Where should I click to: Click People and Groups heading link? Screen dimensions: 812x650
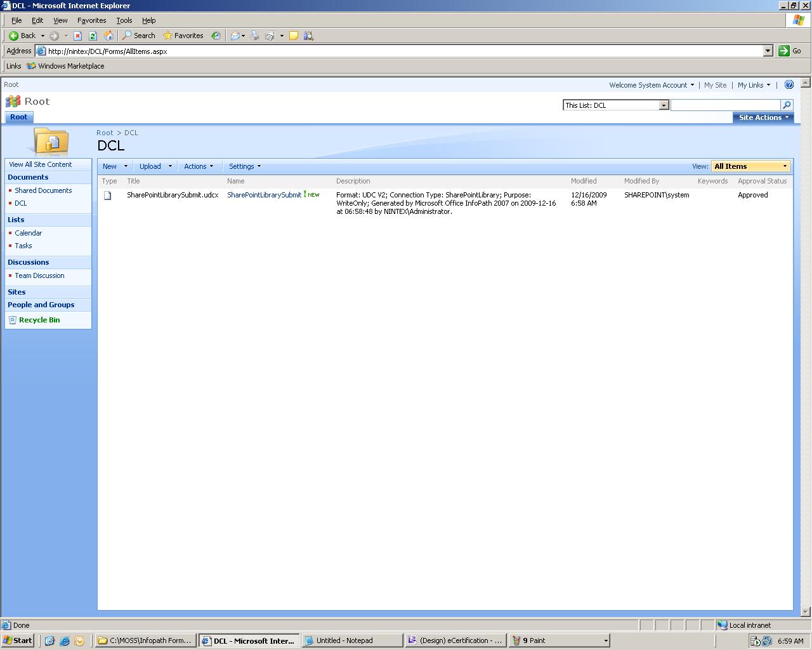click(x=41, y=305)
